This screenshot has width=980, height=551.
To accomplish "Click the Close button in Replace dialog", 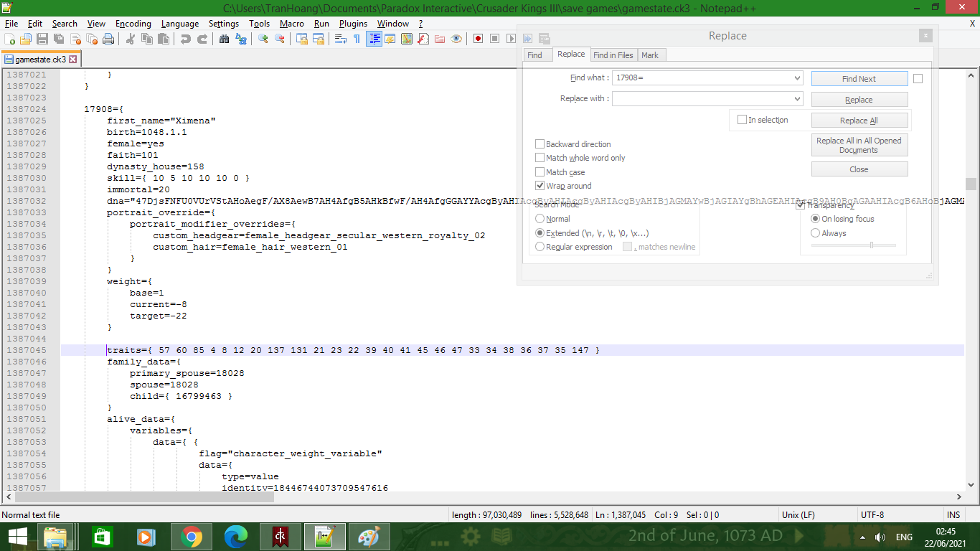I will pos(859,169).
